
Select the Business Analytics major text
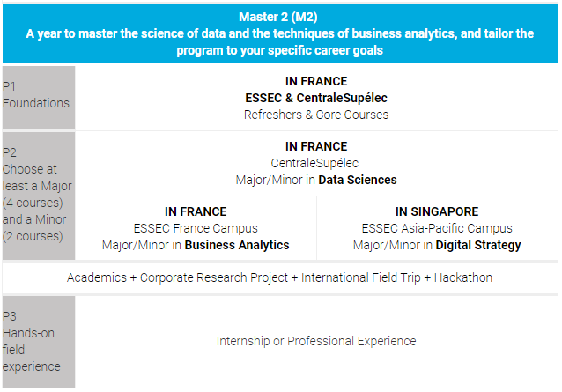[x=237, y=245]
